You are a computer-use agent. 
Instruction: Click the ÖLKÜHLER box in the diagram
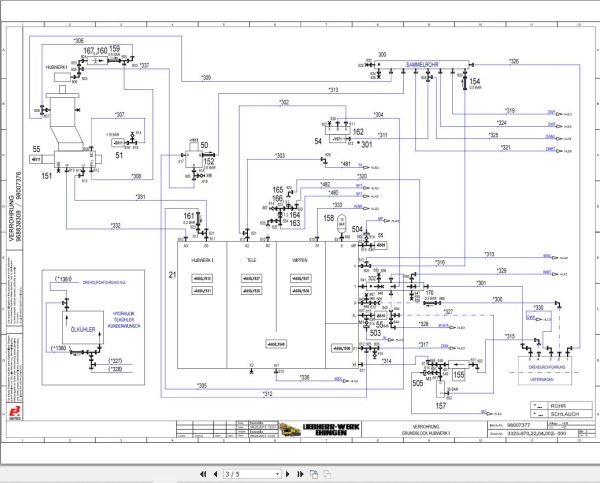coord(83,329)
